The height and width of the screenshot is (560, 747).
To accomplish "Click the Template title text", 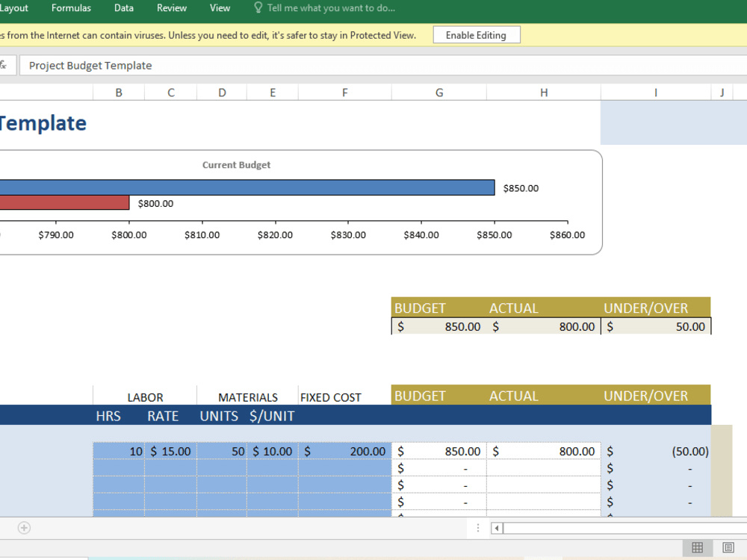I will pyautogui.click(x=43, y=123).
